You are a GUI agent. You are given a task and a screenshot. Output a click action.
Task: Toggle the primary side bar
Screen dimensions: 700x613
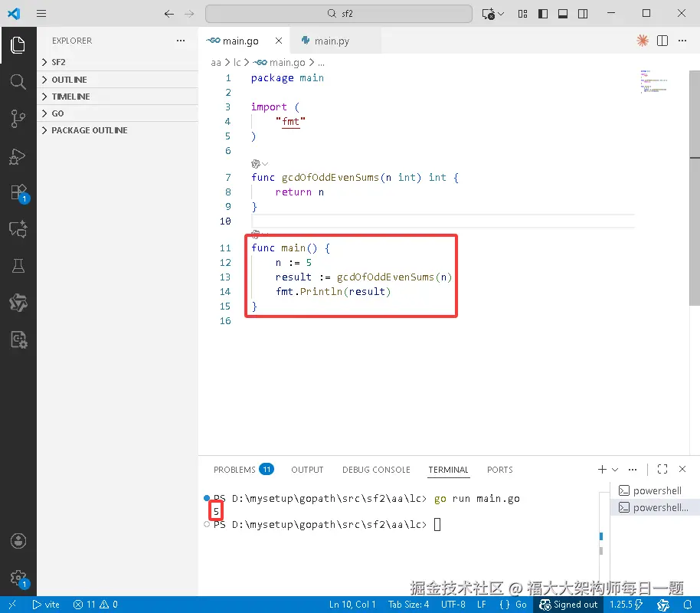pyautogui.click(x=543, y=14)
